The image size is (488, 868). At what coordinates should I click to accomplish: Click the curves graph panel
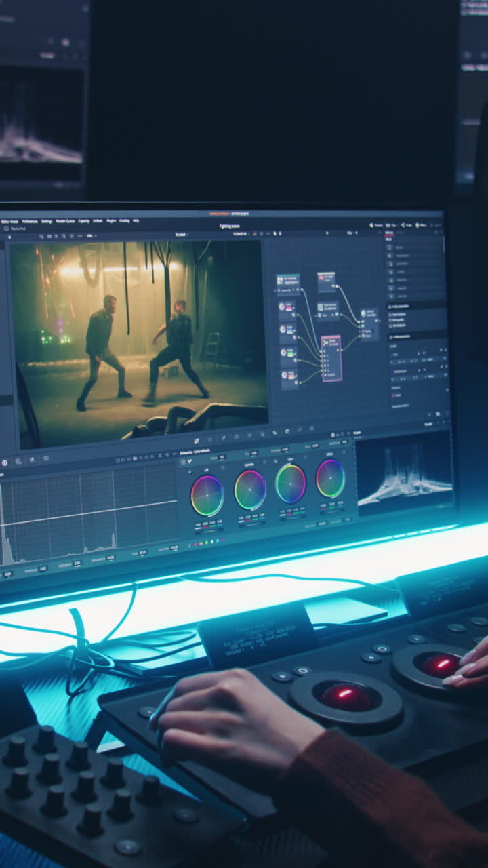pyautogui.click(x=88, y=514)
